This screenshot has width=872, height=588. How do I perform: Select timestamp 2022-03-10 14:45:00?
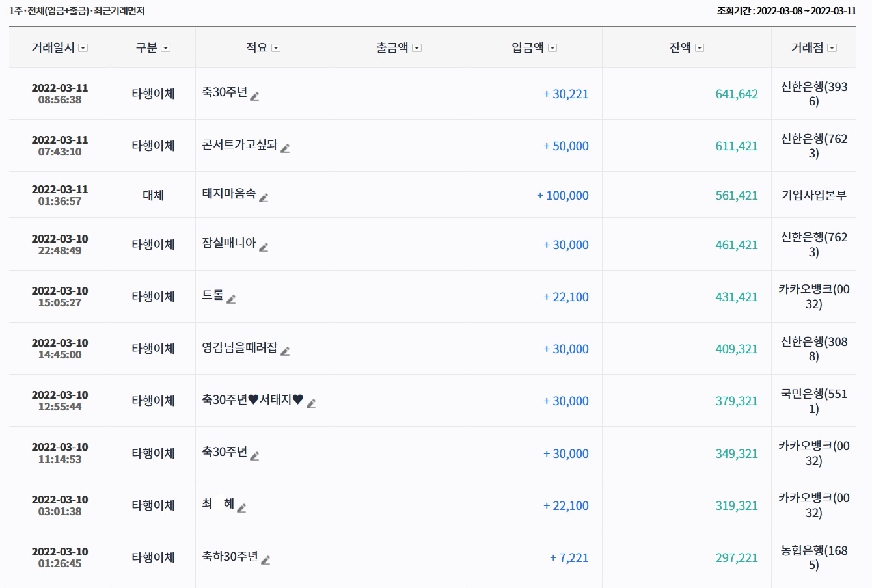coord(60,349)
